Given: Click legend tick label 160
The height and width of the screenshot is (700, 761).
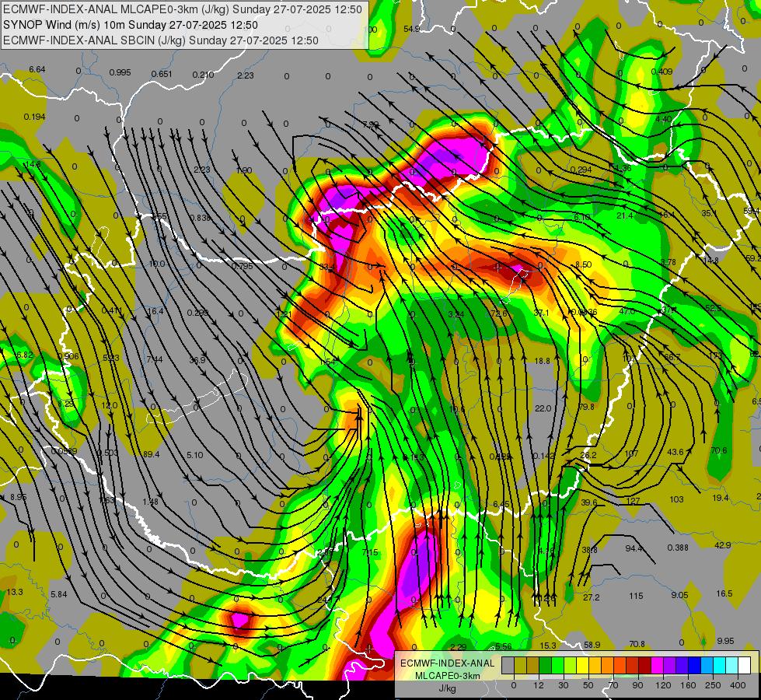Looking at the screenshot, I should (x=688, y=685).
